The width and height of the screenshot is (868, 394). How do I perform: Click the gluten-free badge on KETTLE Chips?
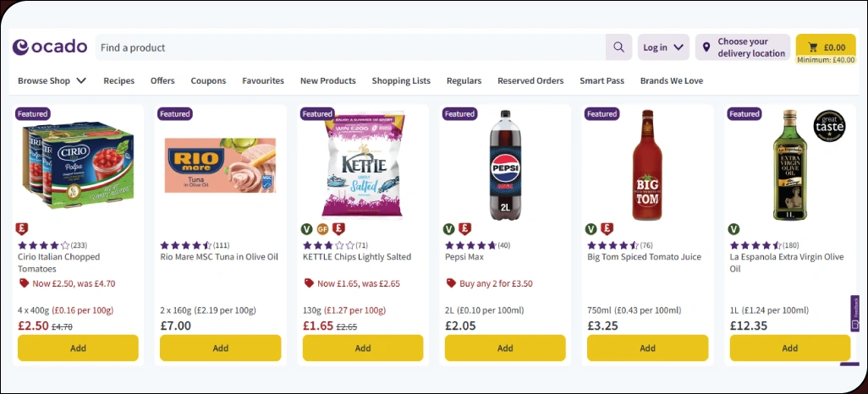(322, 229)
